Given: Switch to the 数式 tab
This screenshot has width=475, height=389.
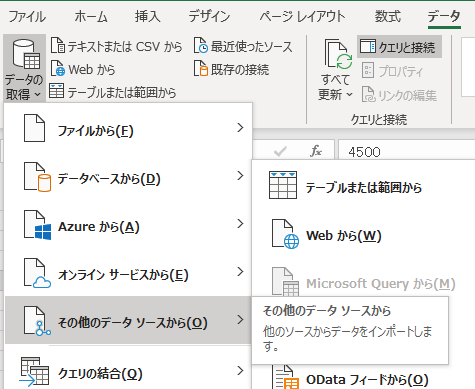Looking at the screenshot, I should coord(388,16).
